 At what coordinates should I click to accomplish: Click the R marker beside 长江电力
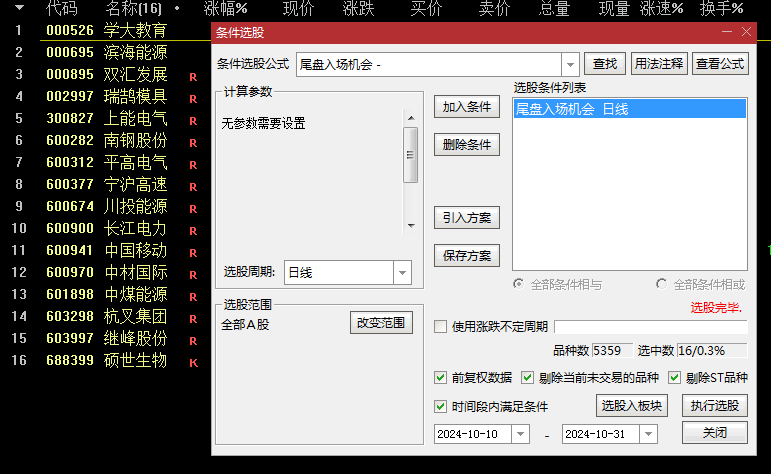(x=193, y=231)
